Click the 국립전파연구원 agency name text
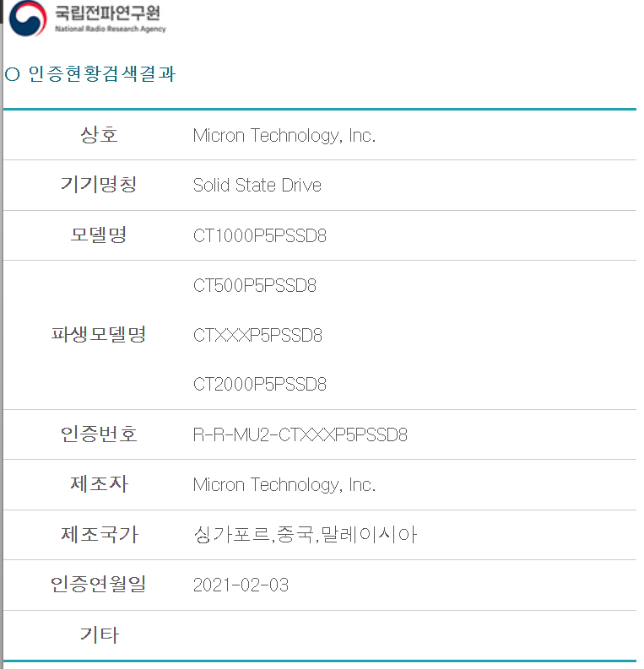This screenshot has height=669, width=644. click(x=106, y=13)
